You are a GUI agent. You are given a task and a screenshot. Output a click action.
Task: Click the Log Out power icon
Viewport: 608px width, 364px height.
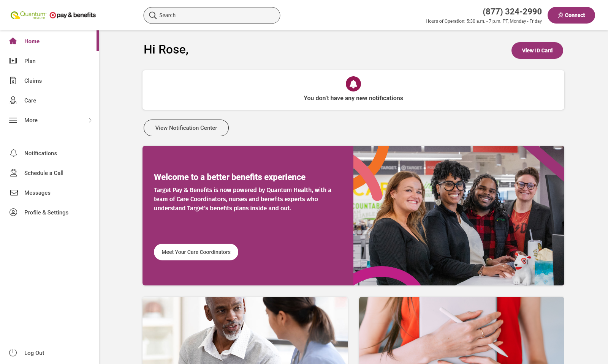coord(13,353)
